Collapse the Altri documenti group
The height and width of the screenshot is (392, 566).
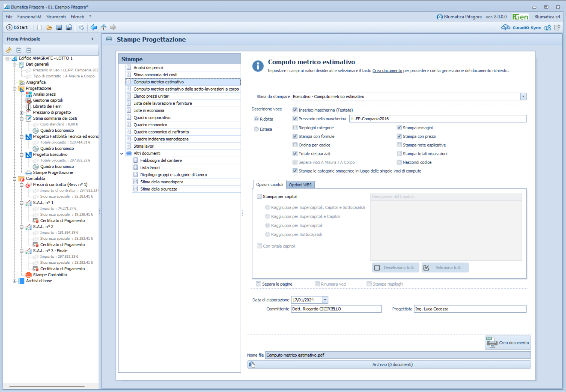122,153
